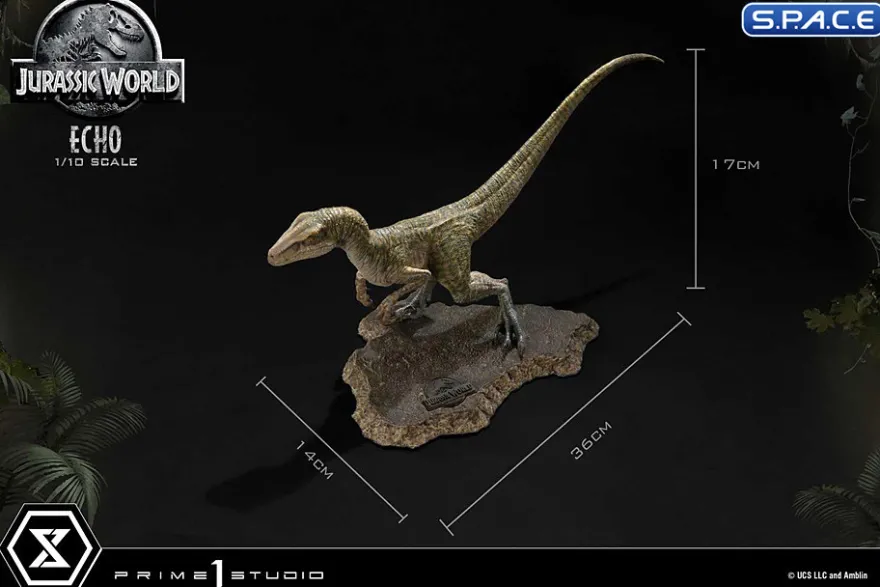Select the '1/10 SCALE' label
Image resolution: width=880 pixels, height=587 pixels.
[x=96, y=162]
